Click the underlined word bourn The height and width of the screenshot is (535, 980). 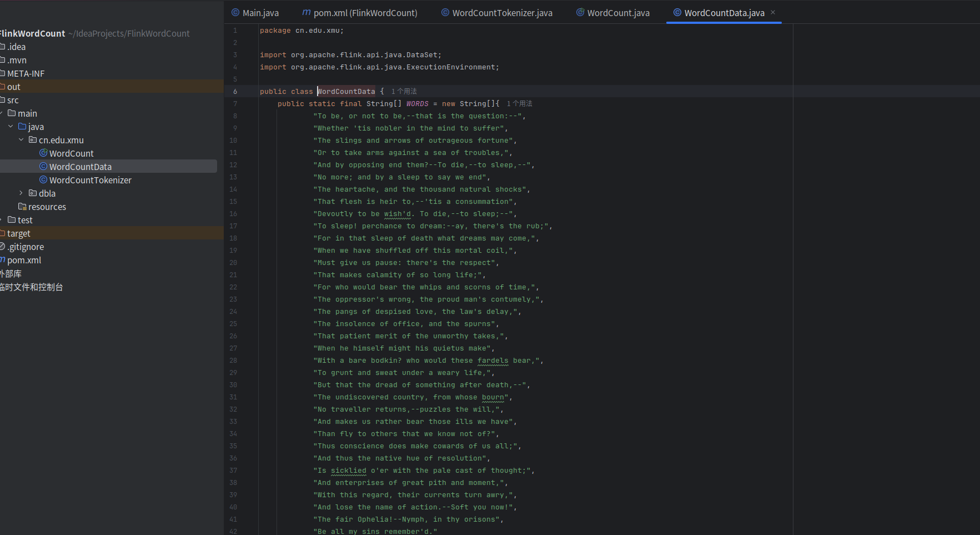click(493, 397)
